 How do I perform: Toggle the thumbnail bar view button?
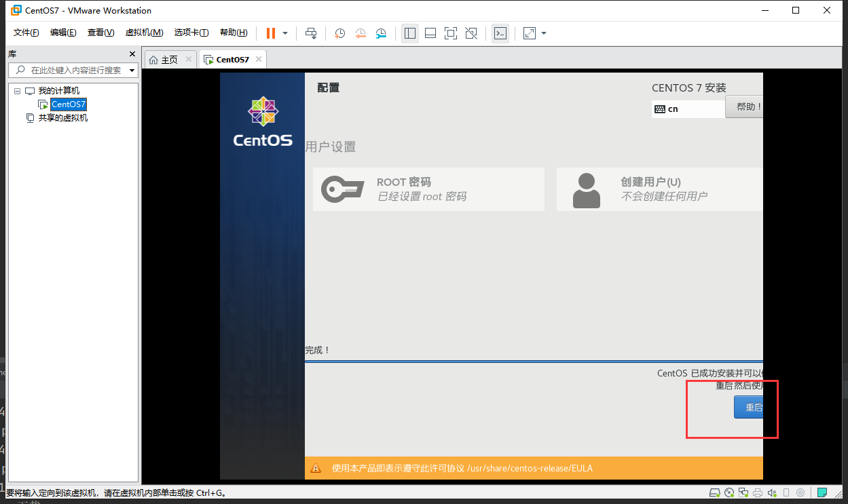430,33
